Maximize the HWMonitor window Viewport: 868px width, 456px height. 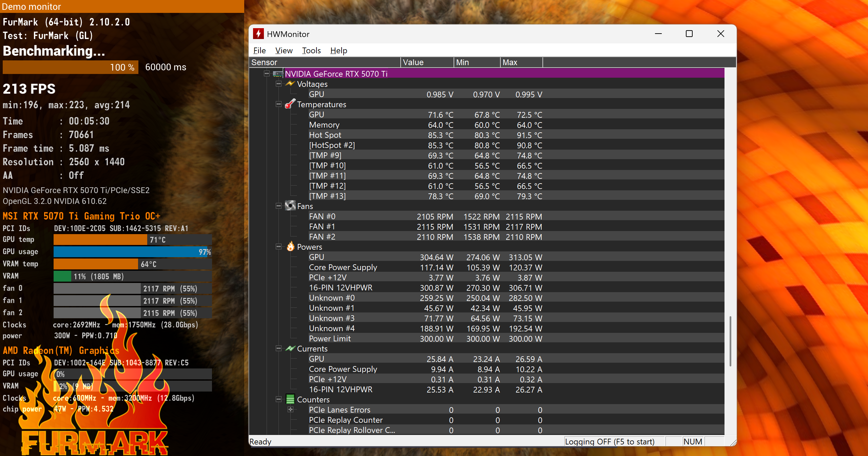tap(689, 34)
